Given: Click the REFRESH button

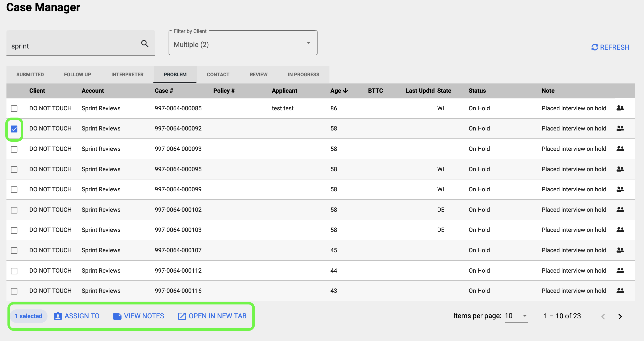Looking at the screenshot, I should (610, 47).
